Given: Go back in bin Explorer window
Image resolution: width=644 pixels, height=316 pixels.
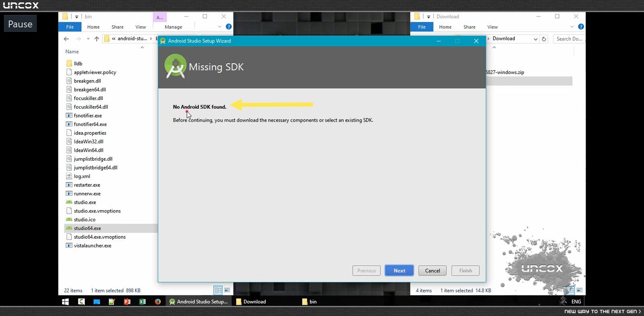Looking at the screenshot, I should [66, 39].
